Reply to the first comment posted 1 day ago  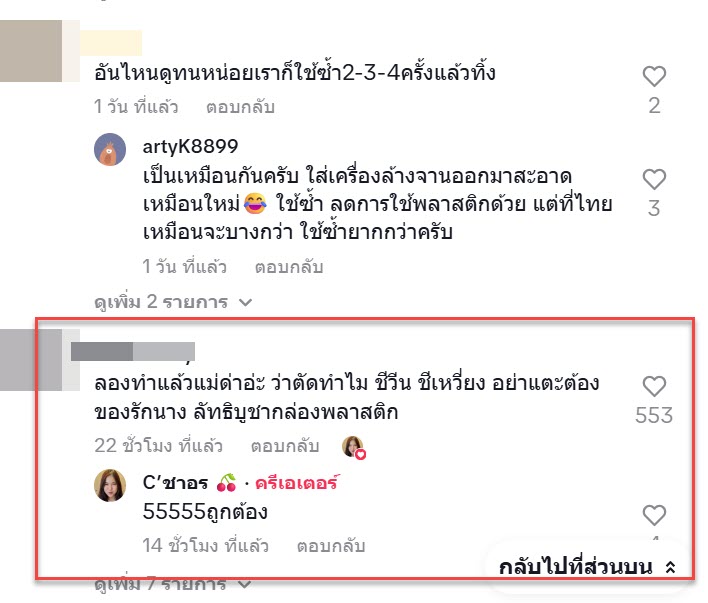(240, 107)
